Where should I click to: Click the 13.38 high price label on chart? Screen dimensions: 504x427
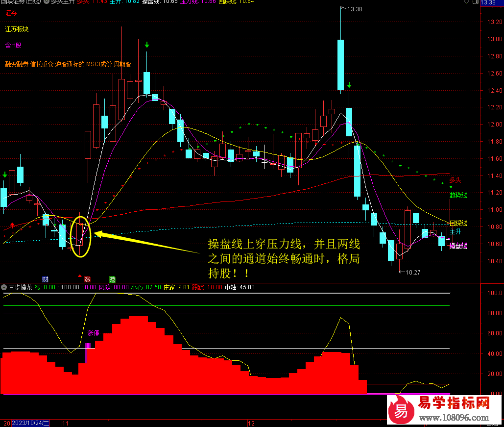click(355, 9)
